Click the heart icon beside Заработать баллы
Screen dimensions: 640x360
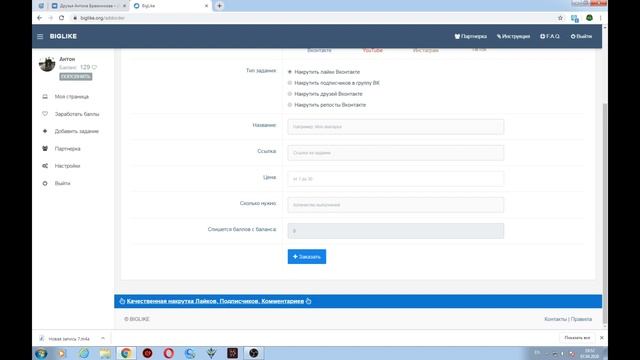click(45, 114)
